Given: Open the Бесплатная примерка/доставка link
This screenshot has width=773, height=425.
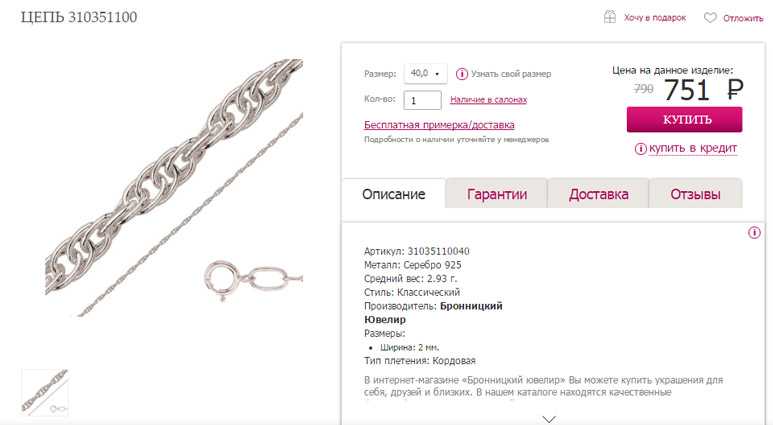Looking at the screenshot, I should coord(439,125).
